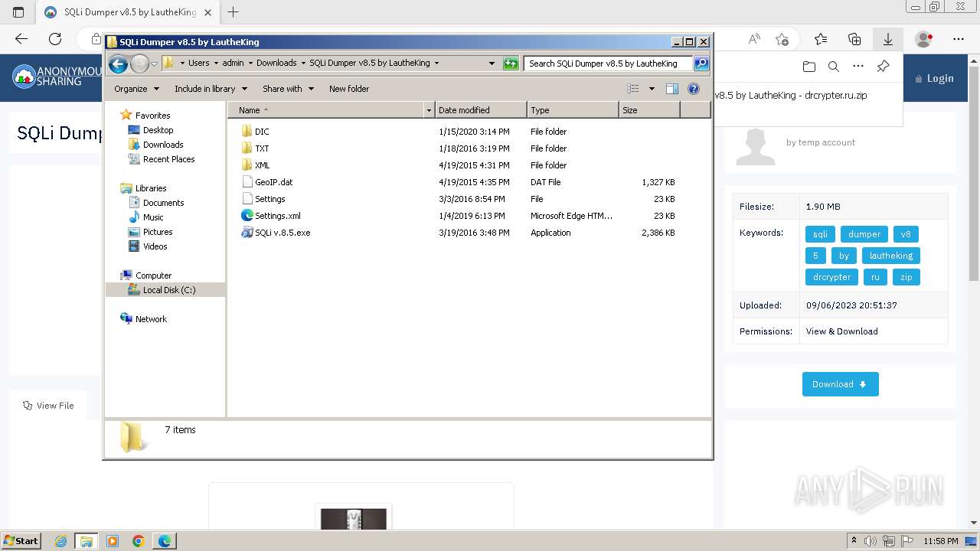This screenshot has width=980, height=551.
Task: Select Computer in navigation pane
Action: [x=153, y=275]
